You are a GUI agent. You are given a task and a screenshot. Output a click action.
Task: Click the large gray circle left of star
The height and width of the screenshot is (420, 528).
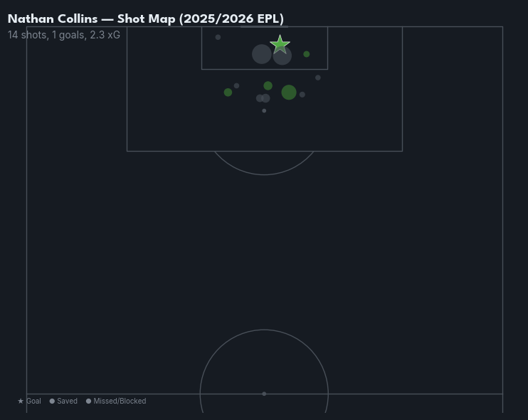click(x=261, y=54)
